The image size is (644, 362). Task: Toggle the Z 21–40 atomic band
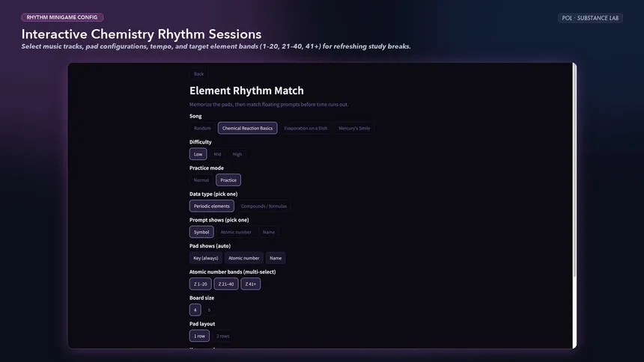click(226, 283)
